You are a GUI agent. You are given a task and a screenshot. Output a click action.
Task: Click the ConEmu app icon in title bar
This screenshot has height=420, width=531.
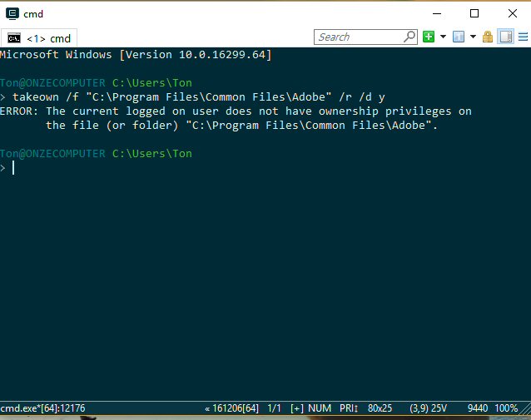(x=12, y=13)
